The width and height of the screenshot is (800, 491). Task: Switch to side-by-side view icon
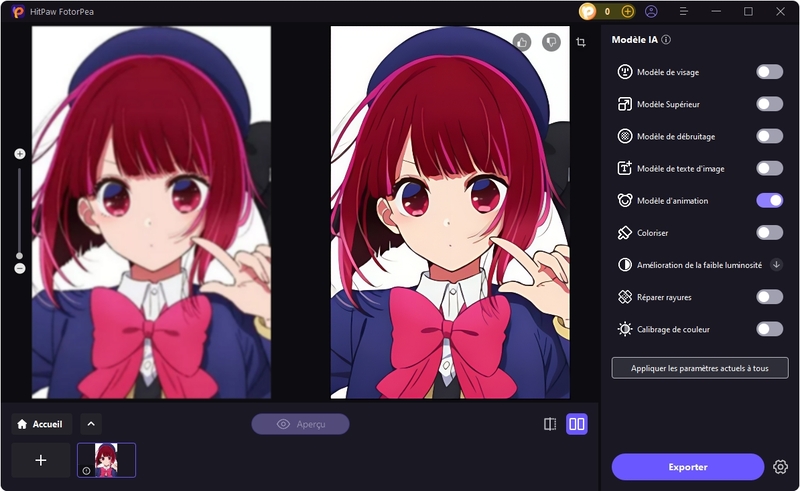(x=577, y=424)
